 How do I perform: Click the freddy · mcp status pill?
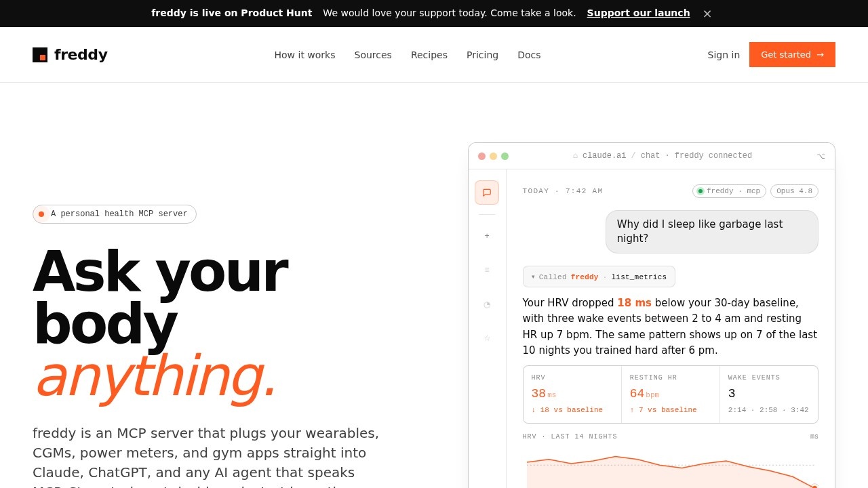pos(729,191)
